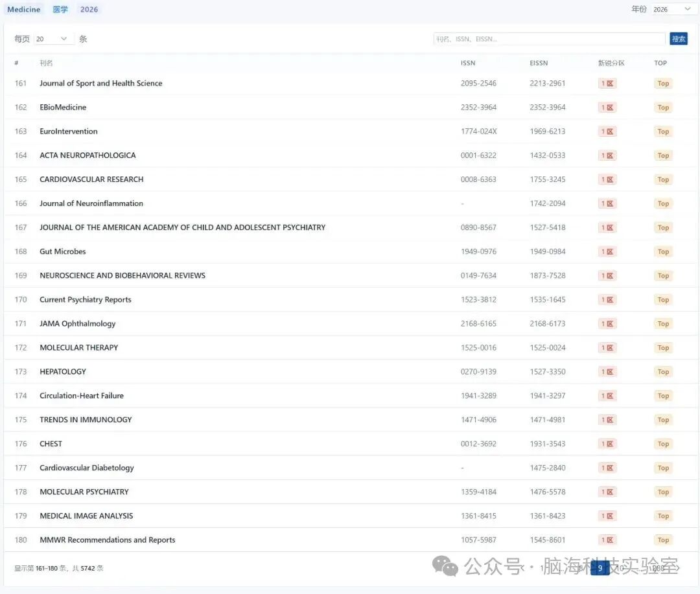Select Journal of Neuroinflammation entry

click(91, 203)
